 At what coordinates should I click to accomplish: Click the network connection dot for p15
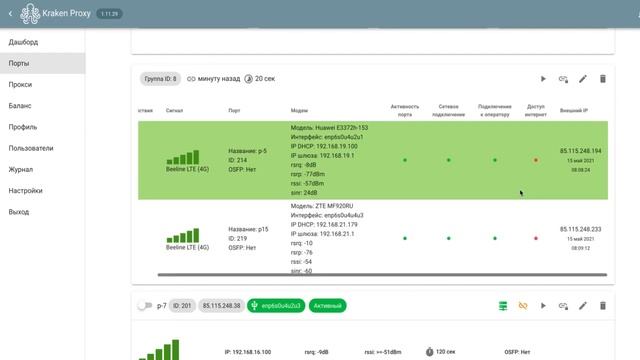(x=448, y=238)
